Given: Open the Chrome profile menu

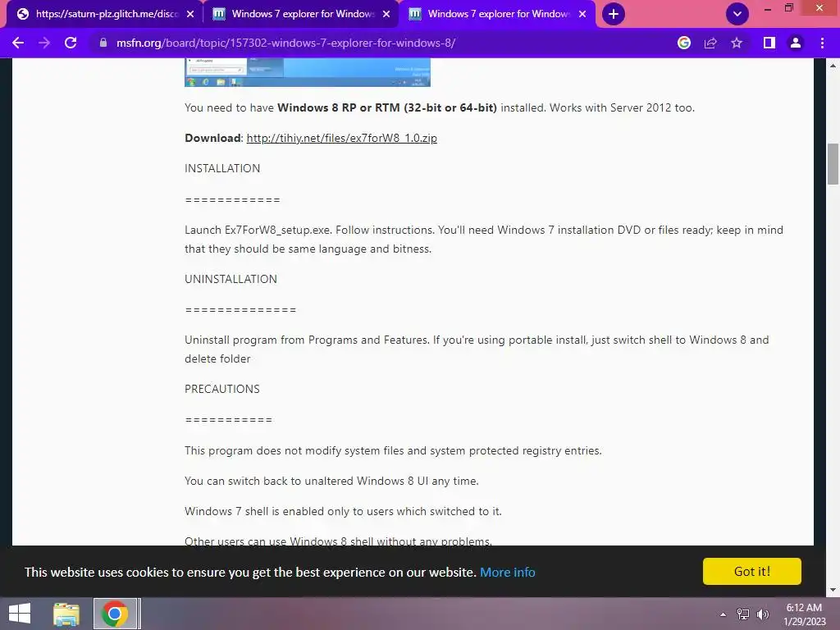Looking at the screenshot, I should 796,43.
